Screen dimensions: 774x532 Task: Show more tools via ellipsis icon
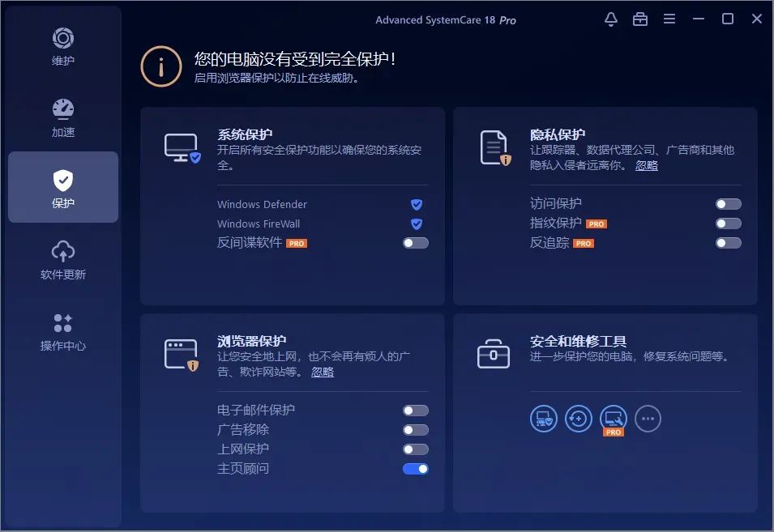[648, 419]
